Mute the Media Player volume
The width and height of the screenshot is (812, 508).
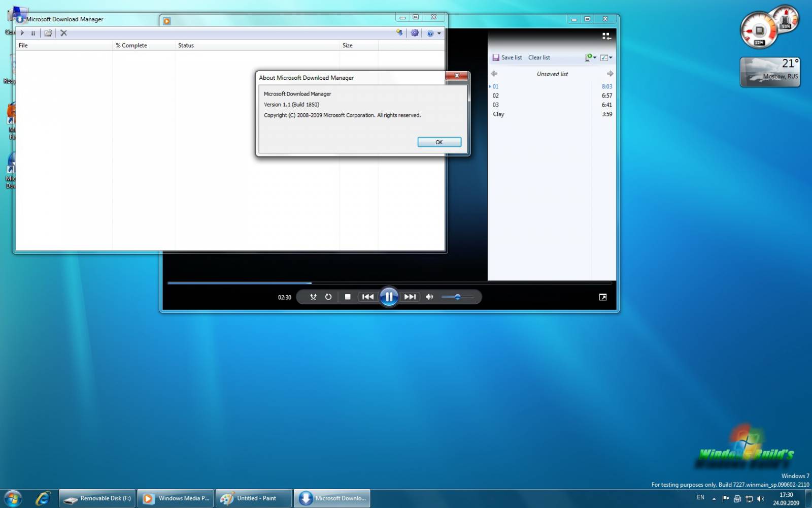click(x=429, y=297)
